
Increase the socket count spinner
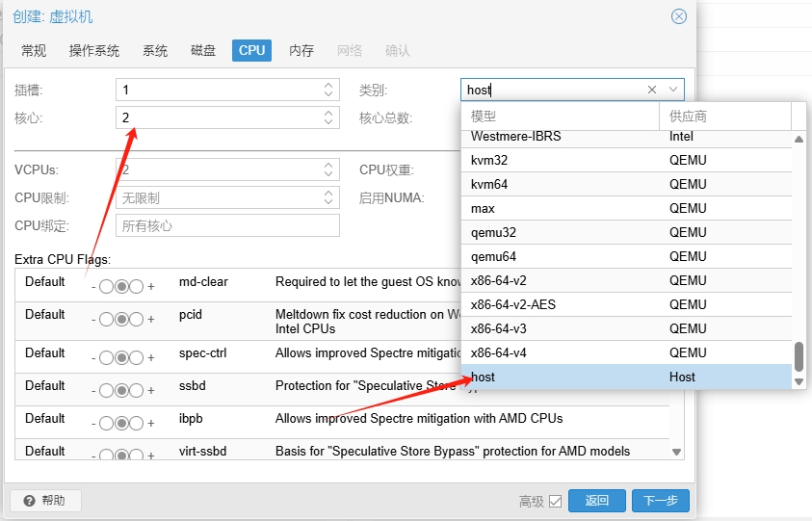pyautogui.click(x=329, y=86)
